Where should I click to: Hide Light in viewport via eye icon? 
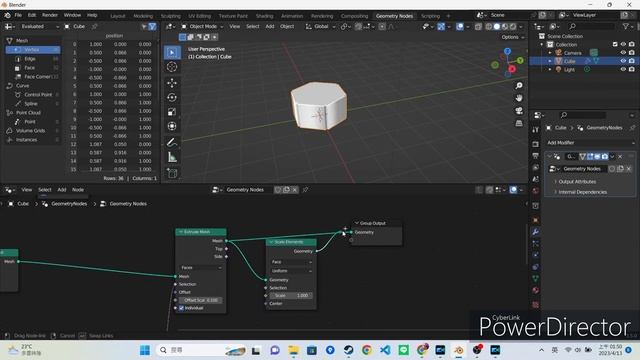pyautogui.click(x=623, y=70)
